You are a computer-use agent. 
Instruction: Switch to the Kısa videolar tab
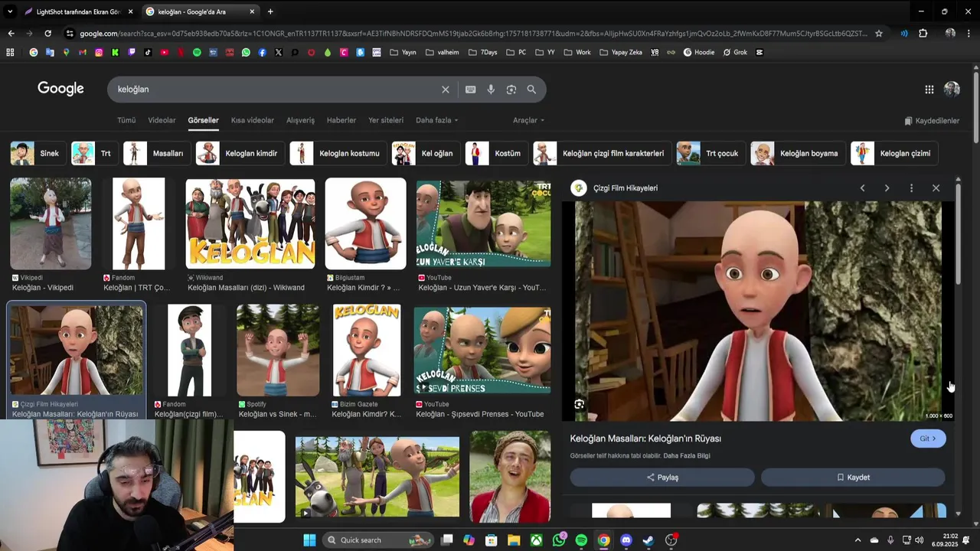253,121
